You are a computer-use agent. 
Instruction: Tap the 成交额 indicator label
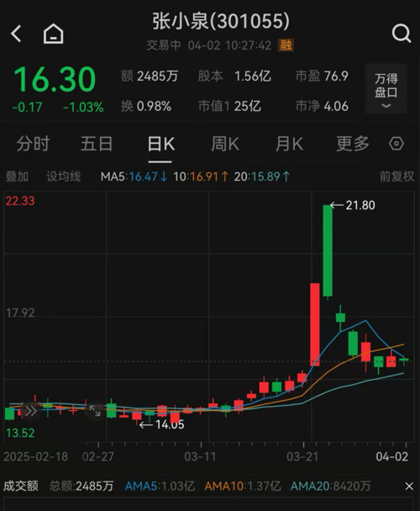[20, 487]
